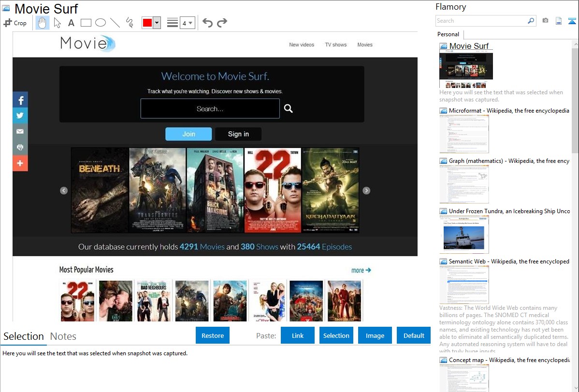579x392 pixels.
Task: Open the Microformat Wikipedia snapshot title
Action: click(509, 111)
